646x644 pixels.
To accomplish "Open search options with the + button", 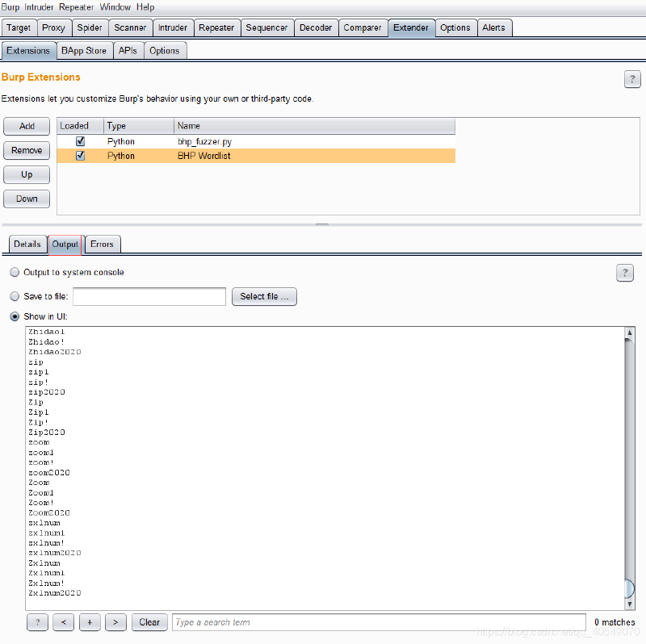I will [90, 622].
